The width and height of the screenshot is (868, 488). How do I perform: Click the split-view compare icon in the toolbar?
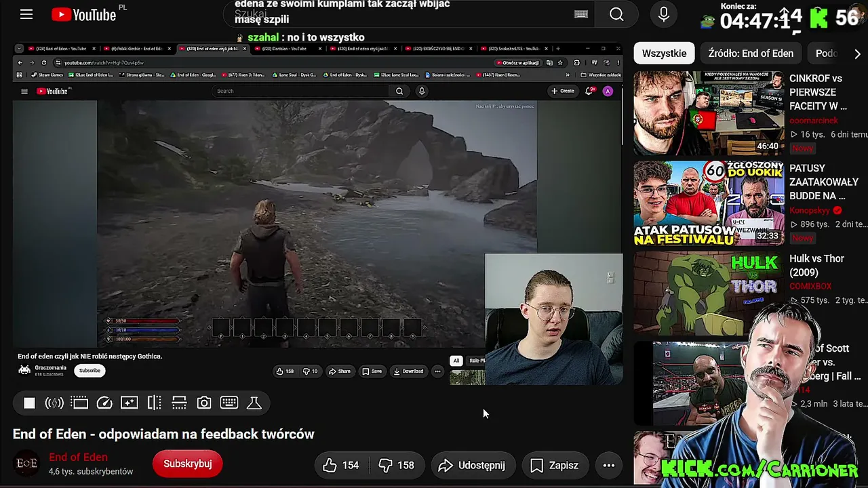(155, 403)
